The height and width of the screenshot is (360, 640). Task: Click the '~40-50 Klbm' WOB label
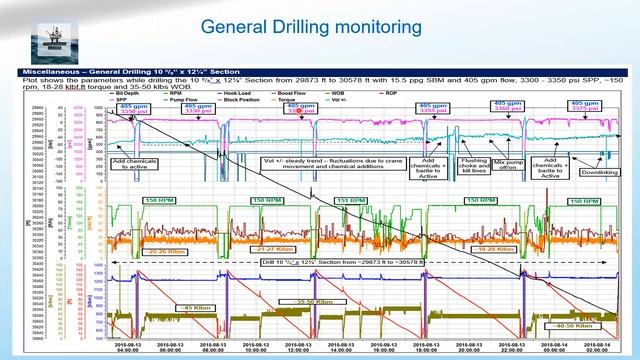point(573,326)
